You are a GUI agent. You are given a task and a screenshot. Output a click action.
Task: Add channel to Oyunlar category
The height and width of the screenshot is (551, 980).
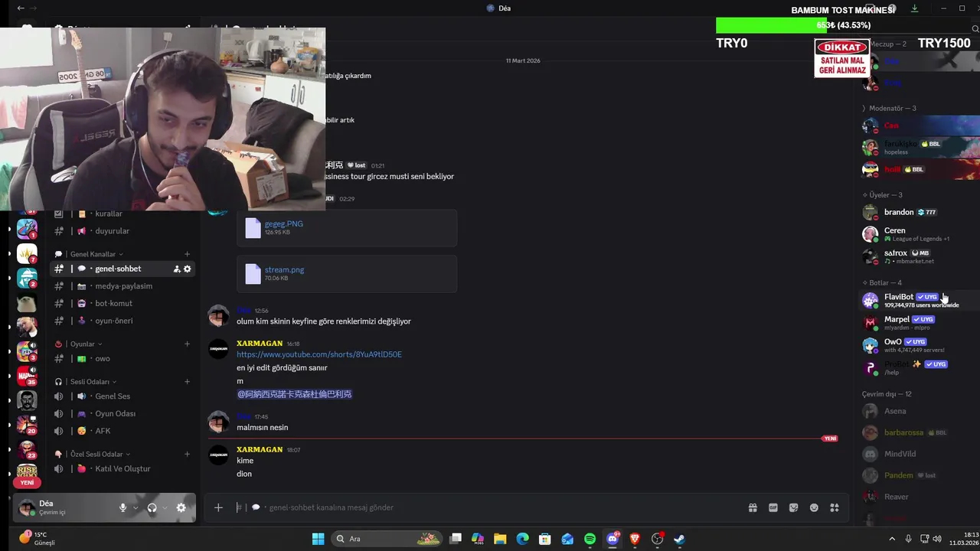click(187, 344)
